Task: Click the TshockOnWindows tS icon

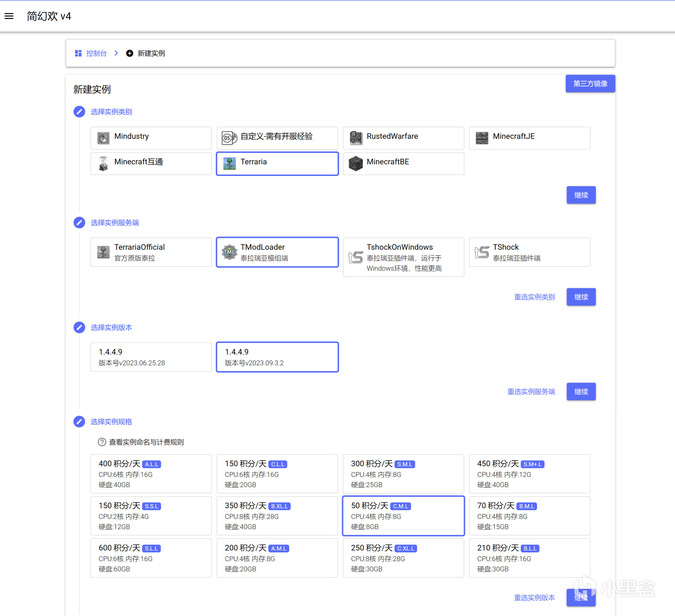Action: pos(356,257)
